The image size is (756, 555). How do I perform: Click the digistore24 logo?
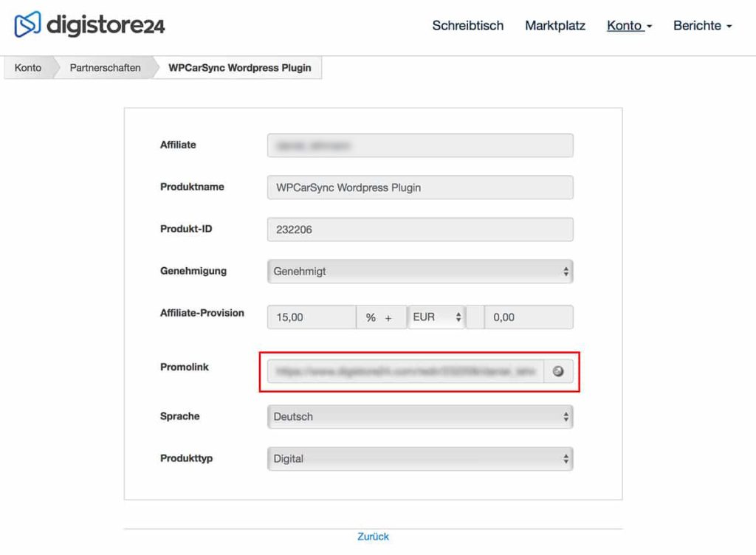(89, 25)
